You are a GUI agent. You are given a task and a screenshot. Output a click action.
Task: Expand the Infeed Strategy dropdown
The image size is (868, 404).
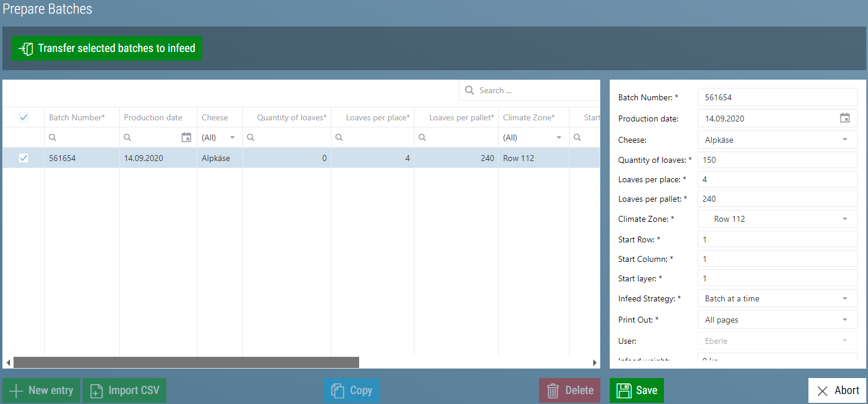point(844,298)
